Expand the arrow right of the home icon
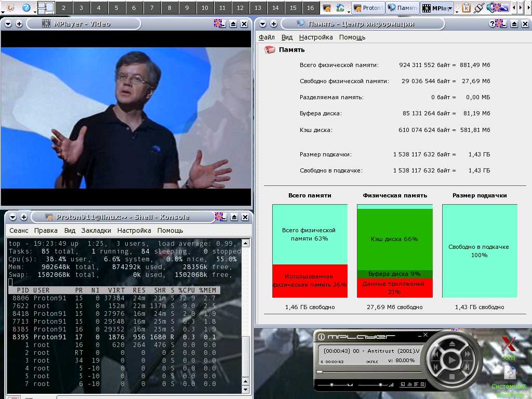532x399 pixels. pos(349,12)
